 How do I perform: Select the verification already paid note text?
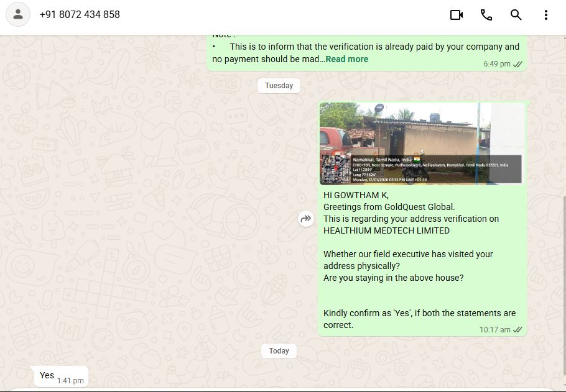[366, 53]
